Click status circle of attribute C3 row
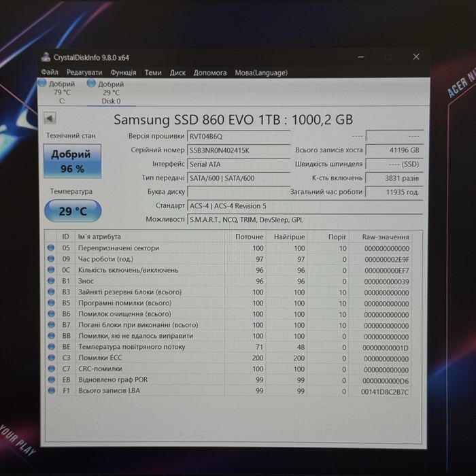Viewport: 476px width, 476px height. (x=52, y=357)
